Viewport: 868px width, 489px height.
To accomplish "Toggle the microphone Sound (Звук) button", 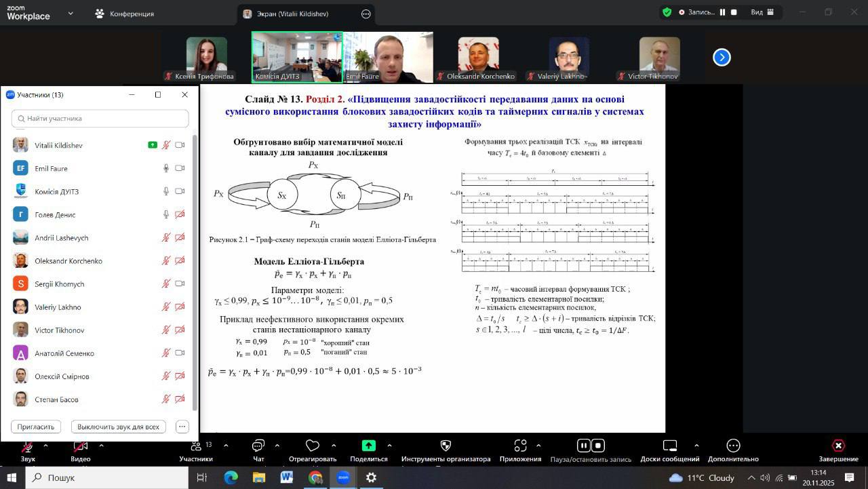I will (x=28, y=446).
